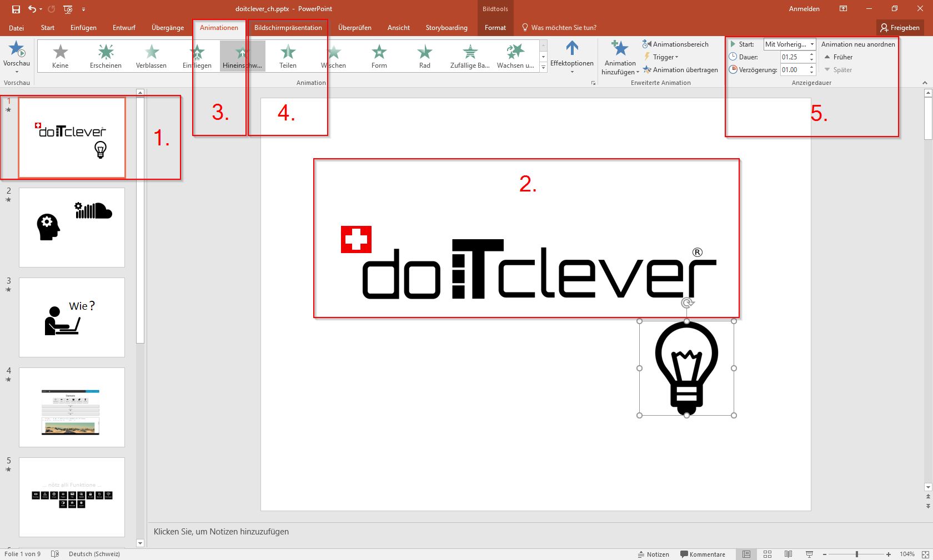This screenshot has height=560, width=933.
Task: Apply the Verblassen animation effect
Action: [x=151, y=57]
